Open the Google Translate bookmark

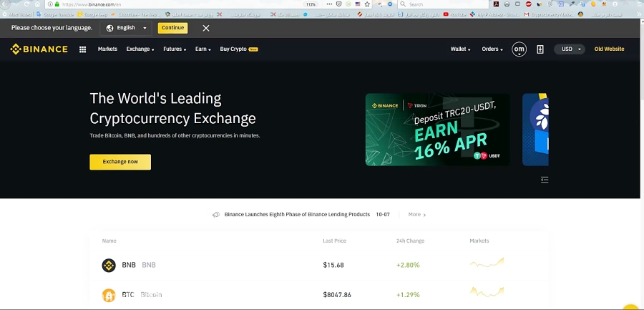55,14
